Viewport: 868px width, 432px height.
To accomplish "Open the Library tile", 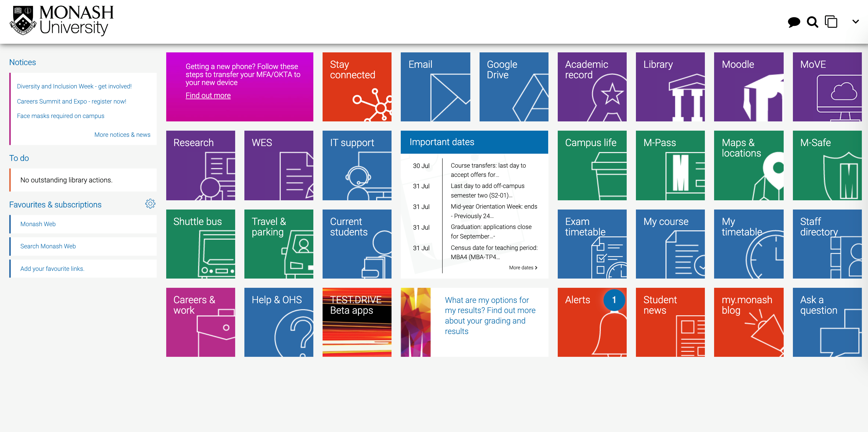I will point(670,87).
